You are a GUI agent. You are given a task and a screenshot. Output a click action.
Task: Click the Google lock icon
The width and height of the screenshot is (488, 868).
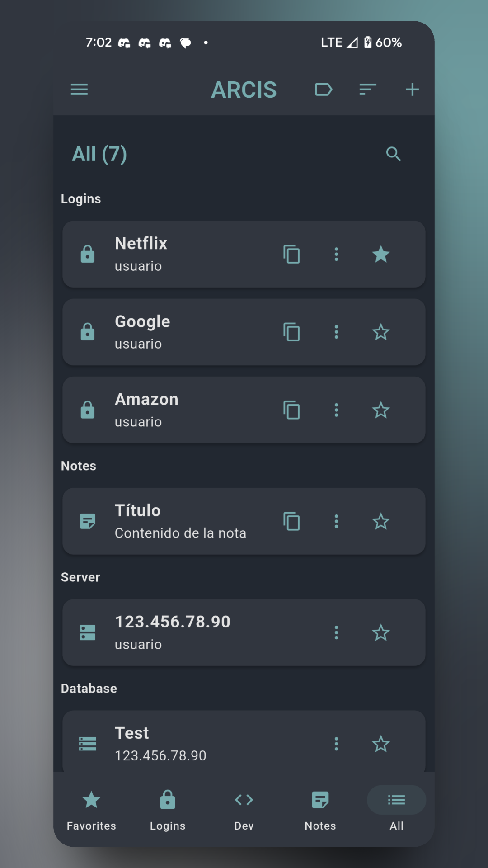pyautogui.click(x=88, y=332)
